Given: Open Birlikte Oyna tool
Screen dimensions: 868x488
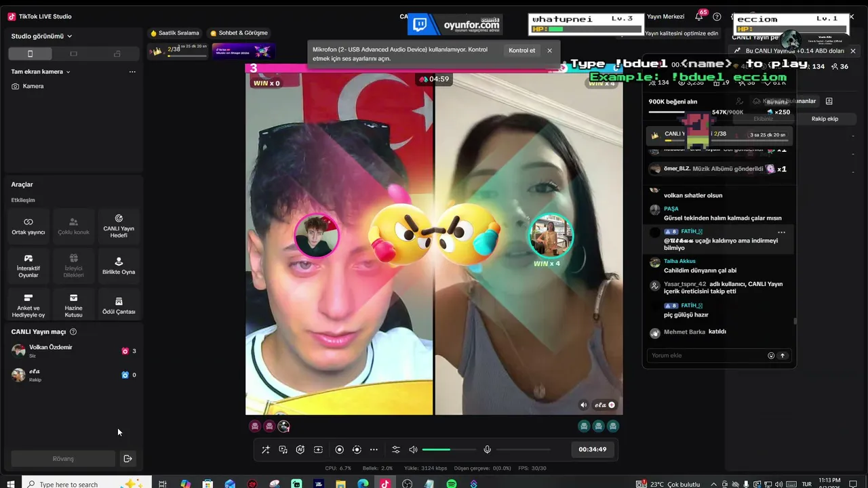Looking at the screenshot, I should click(x=119, y=266).
